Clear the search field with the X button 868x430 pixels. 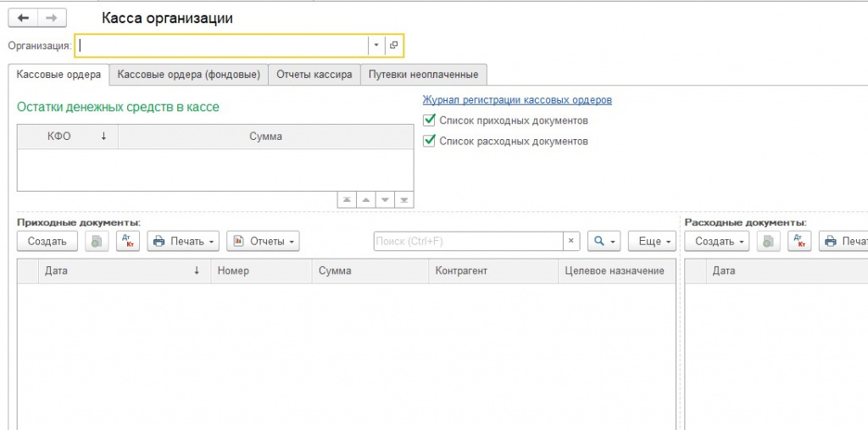[570, 241]
